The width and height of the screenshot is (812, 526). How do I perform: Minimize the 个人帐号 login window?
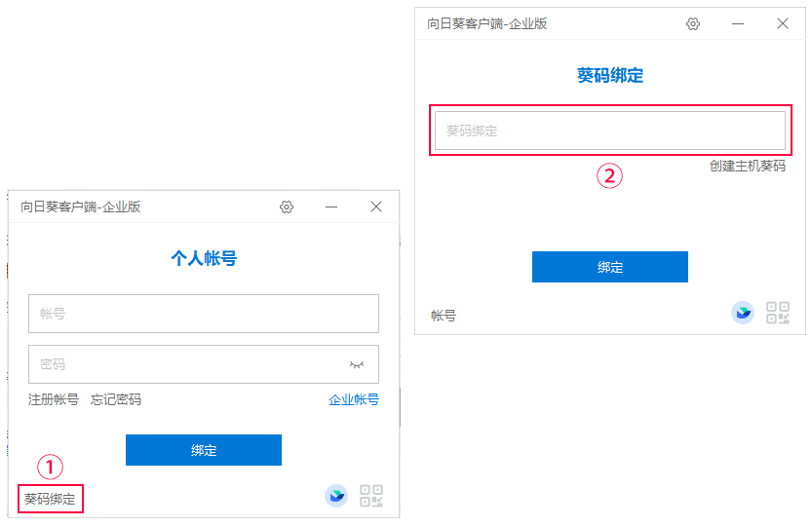(331, 207)
